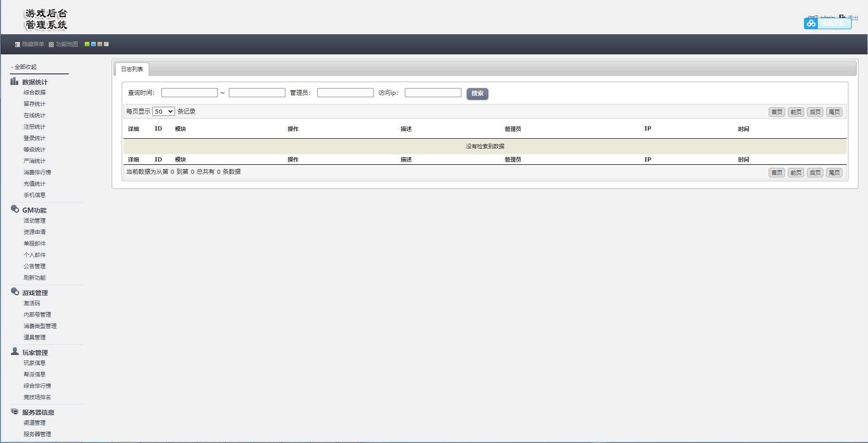Select the blue theme color swatch
Screen dimensions: 868x443
(x=93, y=44)
